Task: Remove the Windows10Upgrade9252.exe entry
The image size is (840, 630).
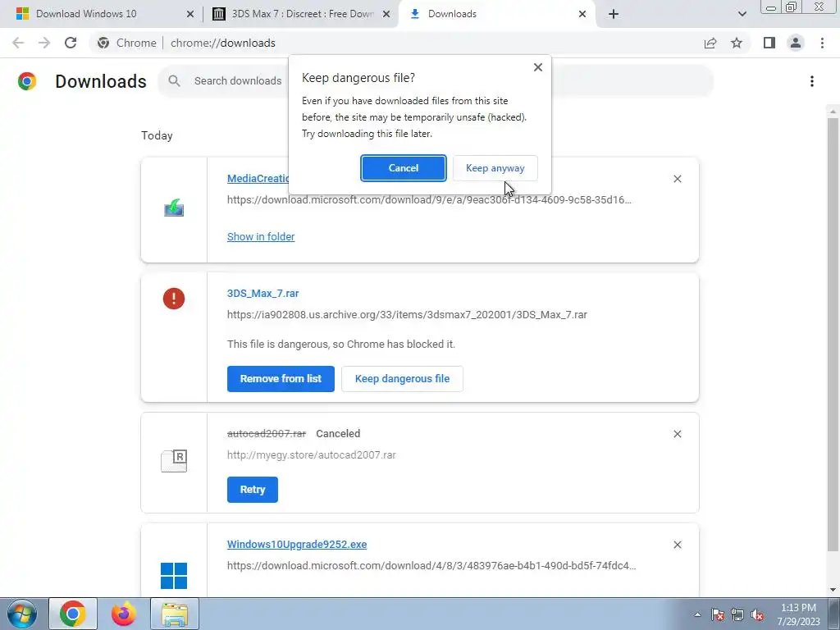Action: click(677, 545)
